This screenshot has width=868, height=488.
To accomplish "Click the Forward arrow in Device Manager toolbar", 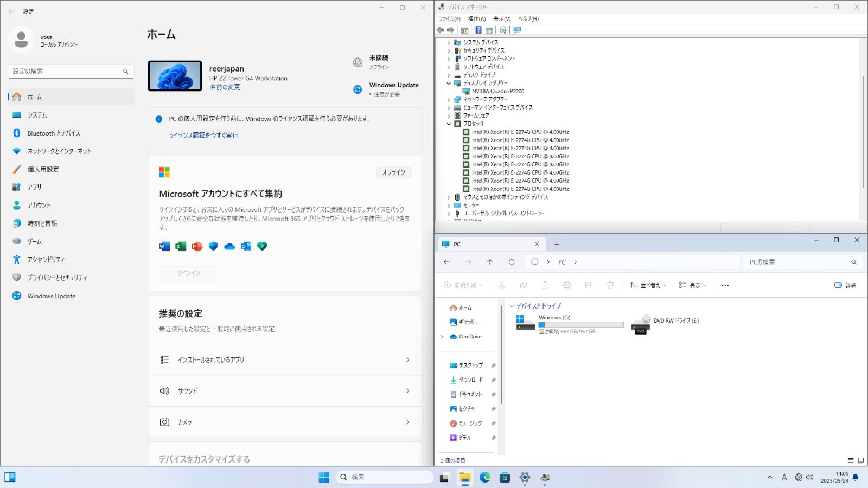I will click(450, 30).
